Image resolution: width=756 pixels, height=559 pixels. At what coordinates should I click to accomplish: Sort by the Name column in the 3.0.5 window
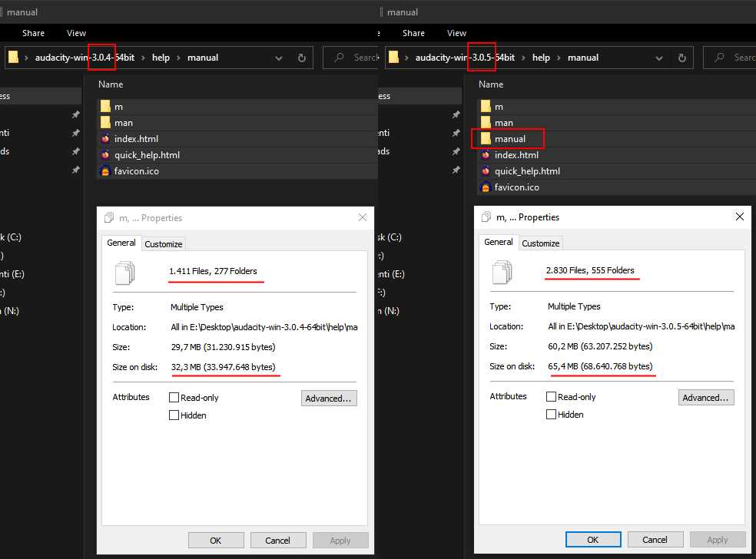tap(491, 84)
